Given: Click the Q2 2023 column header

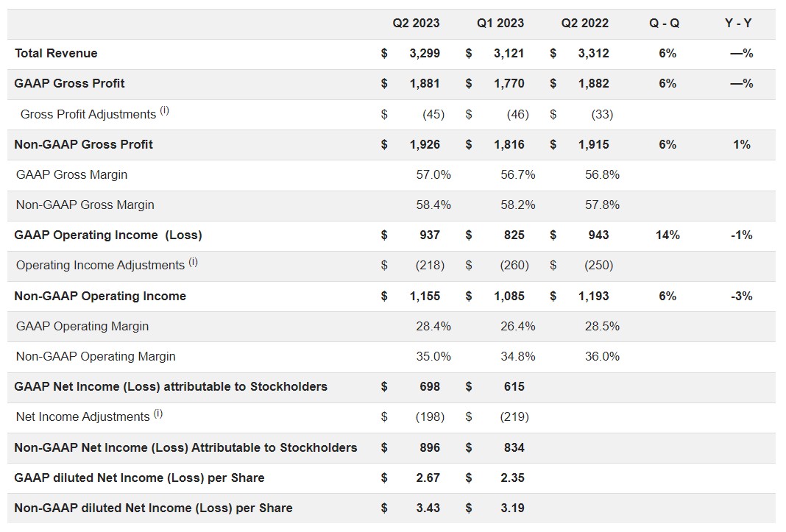Looking at the screenshot, I should pyautogui.click(x=416, y=23).
